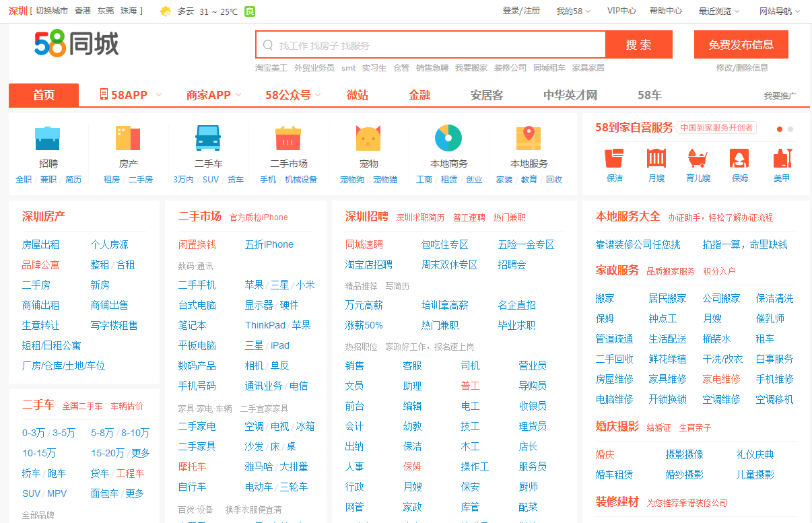Open the 本地服务 map pin icon
812x523 pixels.
pos(529,138)
